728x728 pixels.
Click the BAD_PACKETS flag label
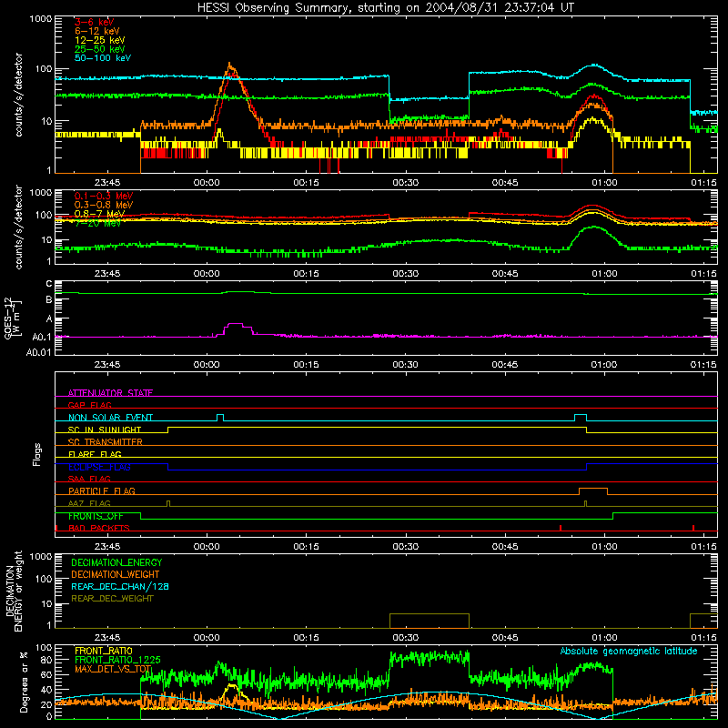99,528
